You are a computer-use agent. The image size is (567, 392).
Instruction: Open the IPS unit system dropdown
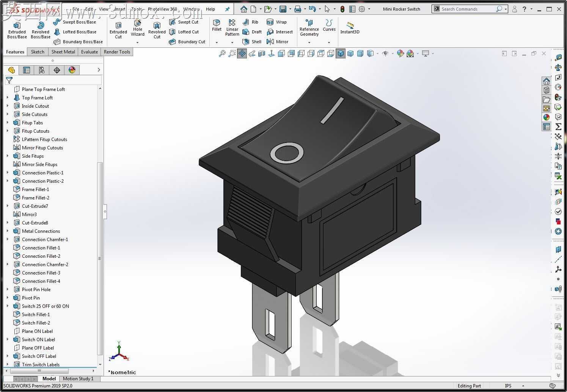click(523, 386)
